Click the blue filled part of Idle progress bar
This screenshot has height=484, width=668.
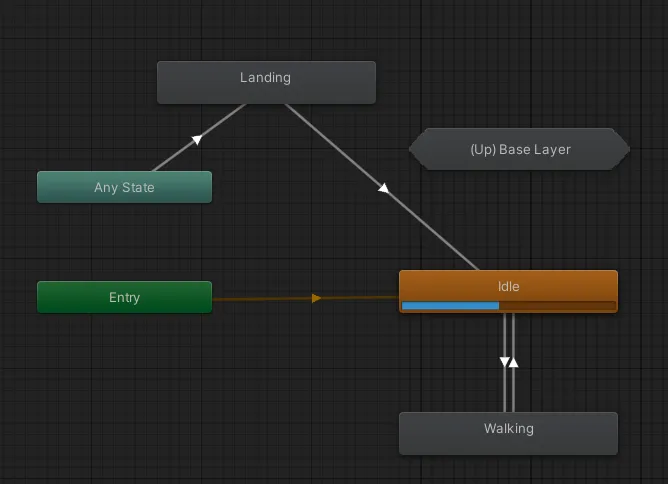[x=450, y=305]
